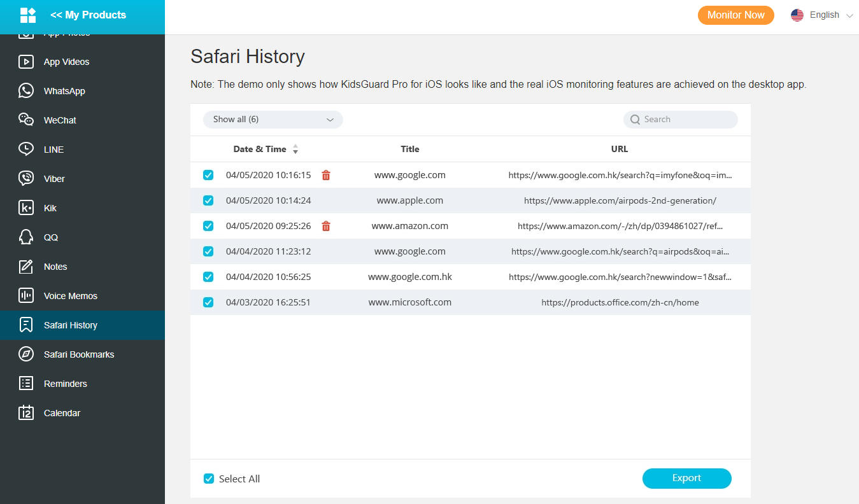Delete the 10:16:15 google.com history entry
859x504 pixels.
[x=326, y=175]
